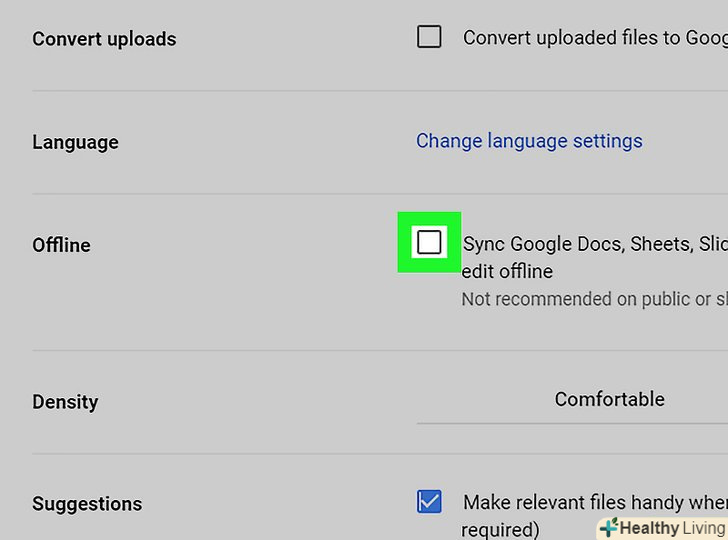This screenshot has width=728, height=540.
Task: Click the Suggestions setting label
Action: (87, 504)
